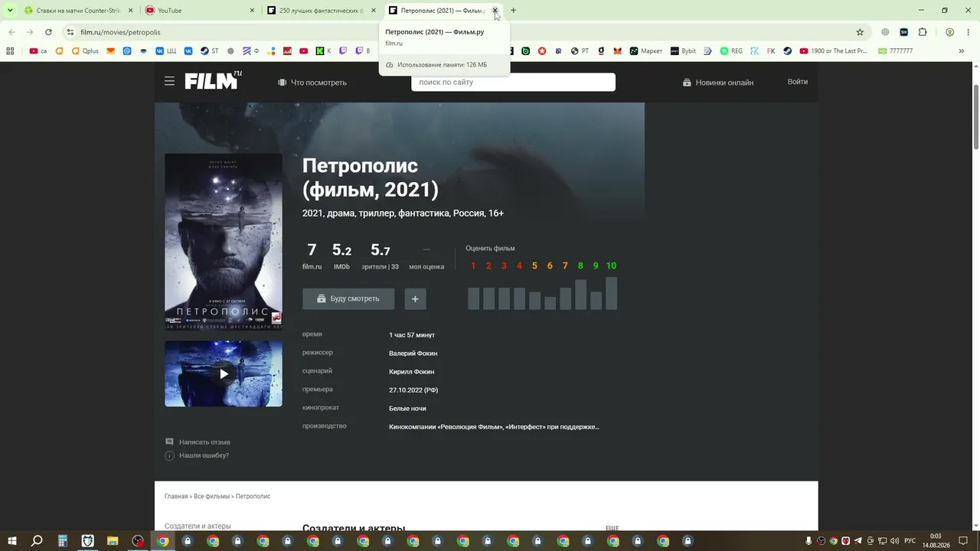Viewport: 980px width, 551px height.
Task: Close the YouTube tab
Action: [252, 11]
